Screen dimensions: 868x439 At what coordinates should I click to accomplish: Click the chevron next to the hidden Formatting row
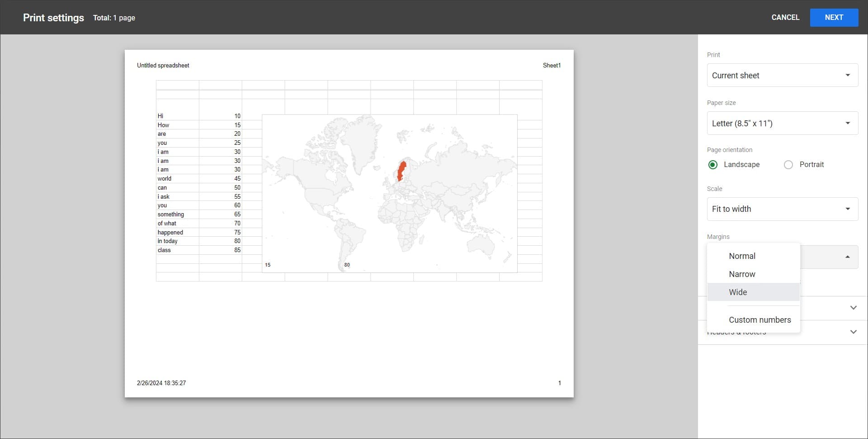(x=854, y=308)
